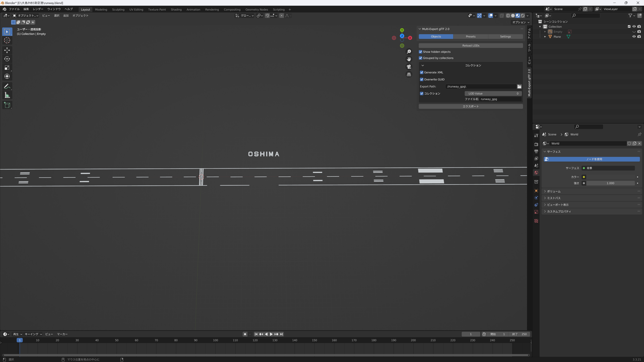Disable Empty object in renders
The height and width of the screenshot is (362, 644).
click(639, 32)
